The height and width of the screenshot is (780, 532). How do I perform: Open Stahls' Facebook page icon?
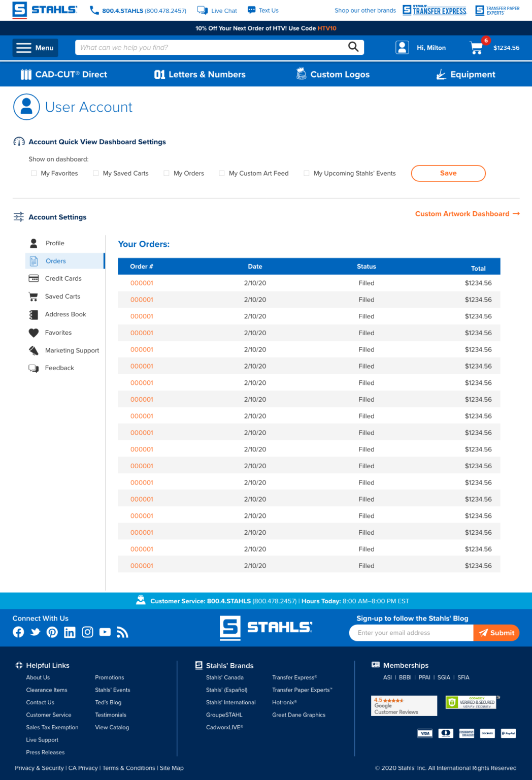pos(18,632)
